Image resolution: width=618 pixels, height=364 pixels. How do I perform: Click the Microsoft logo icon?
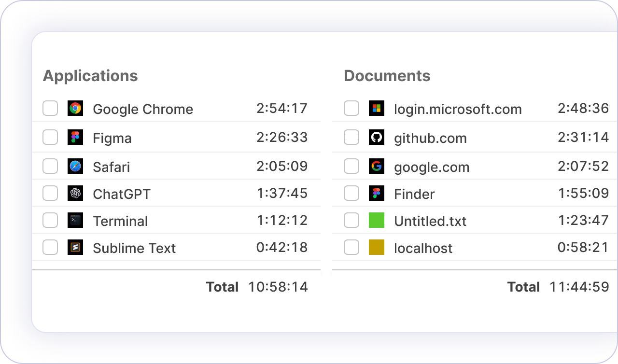click(x=377, y=108)
